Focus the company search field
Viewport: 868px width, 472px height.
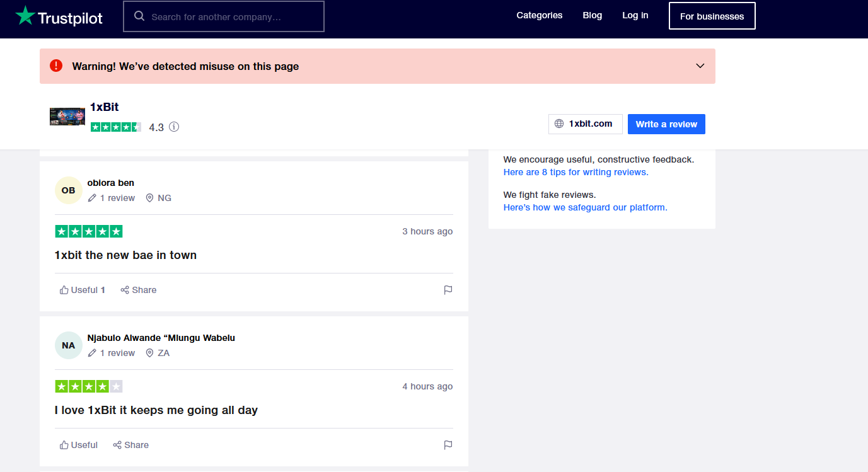point(224,16)
